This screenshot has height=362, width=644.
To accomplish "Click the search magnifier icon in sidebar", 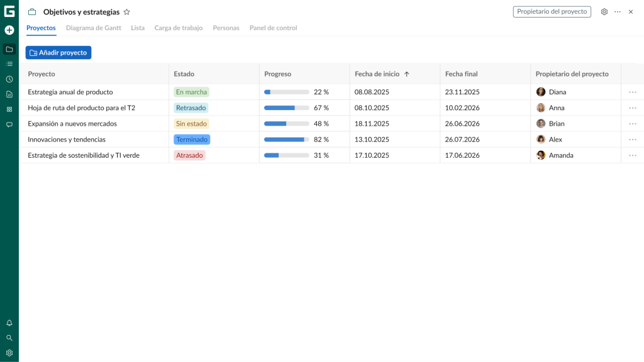I will tap(9, 338).
